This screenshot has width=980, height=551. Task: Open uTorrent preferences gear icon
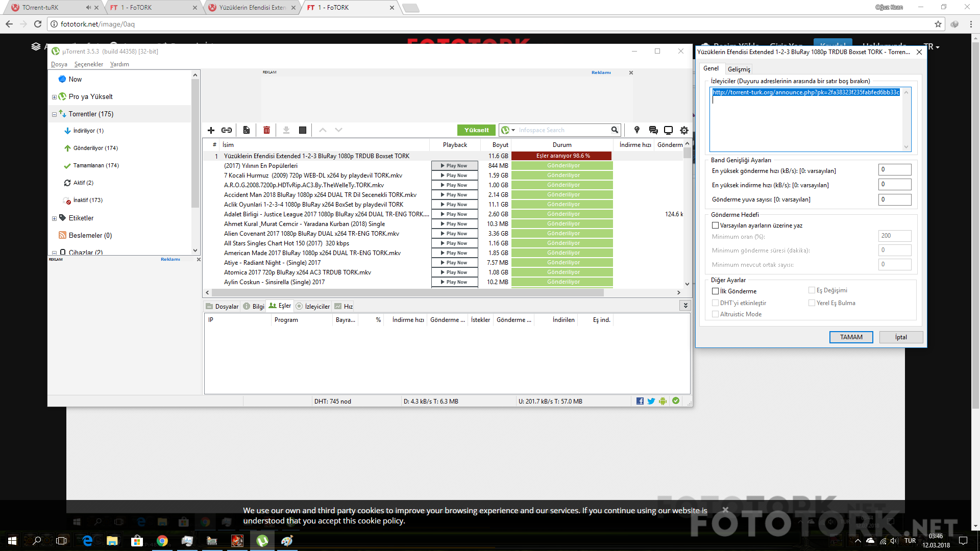684,130
